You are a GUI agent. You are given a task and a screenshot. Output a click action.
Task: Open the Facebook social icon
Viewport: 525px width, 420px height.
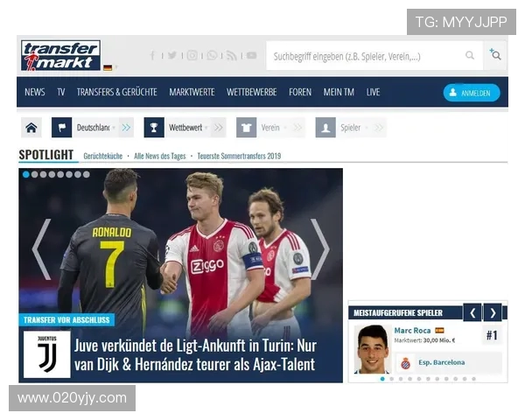(153, 55)
